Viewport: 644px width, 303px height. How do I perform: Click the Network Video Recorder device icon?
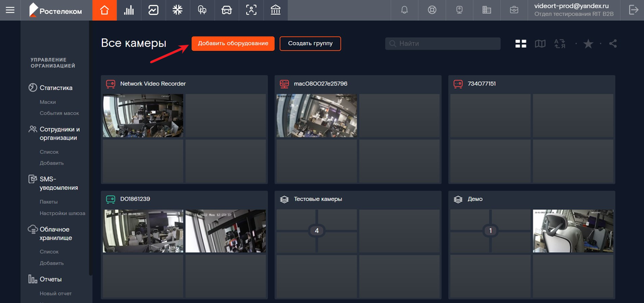(x=111, y=84)
